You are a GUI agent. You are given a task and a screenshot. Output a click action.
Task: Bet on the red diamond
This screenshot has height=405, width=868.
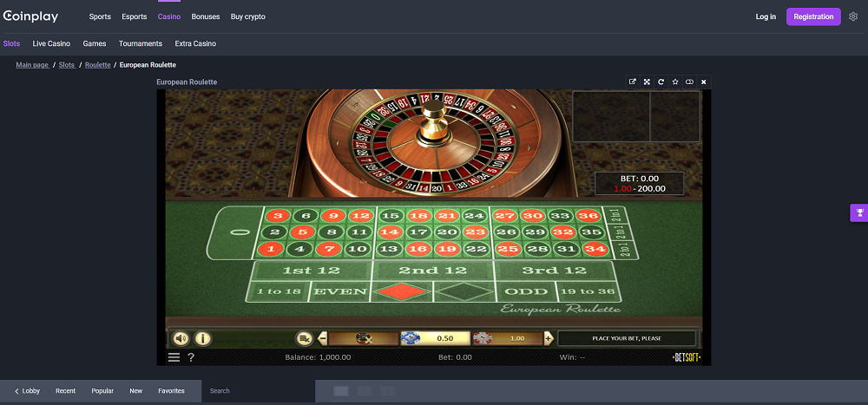click(x=401, y=291)
